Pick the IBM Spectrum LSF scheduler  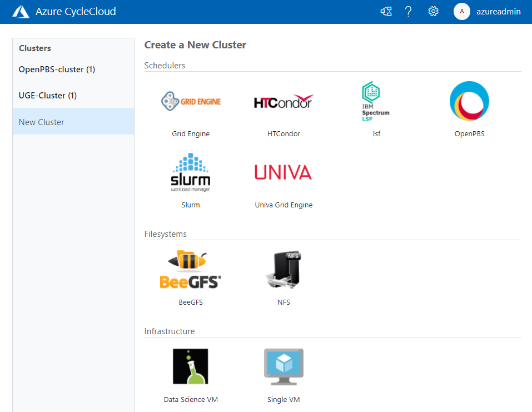point(376,101)
